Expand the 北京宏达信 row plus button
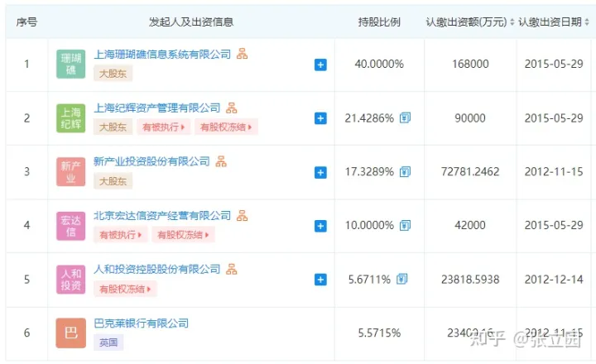The width and height of the screenshot is (596, 364). [x=320, y=226]
